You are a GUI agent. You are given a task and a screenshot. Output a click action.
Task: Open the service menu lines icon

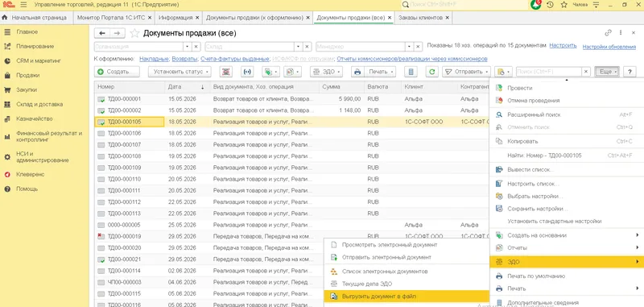[x=596, y=5]
